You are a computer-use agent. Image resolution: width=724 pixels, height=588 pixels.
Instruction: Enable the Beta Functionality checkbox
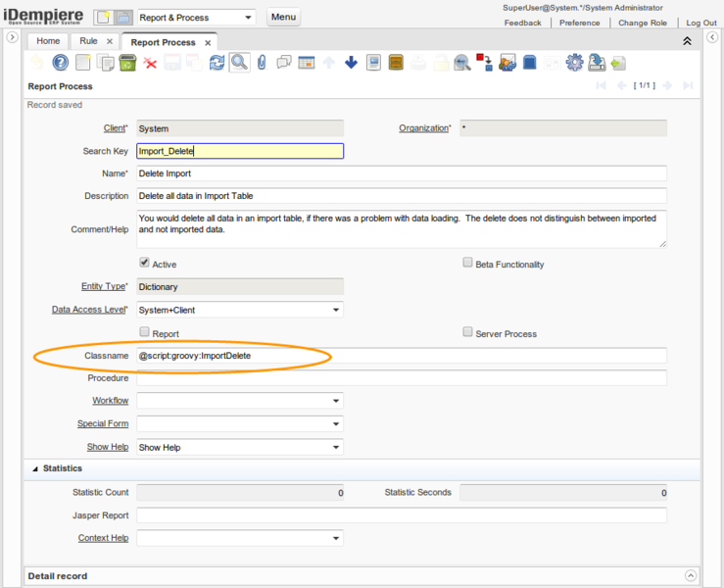[x=468, y=264]
